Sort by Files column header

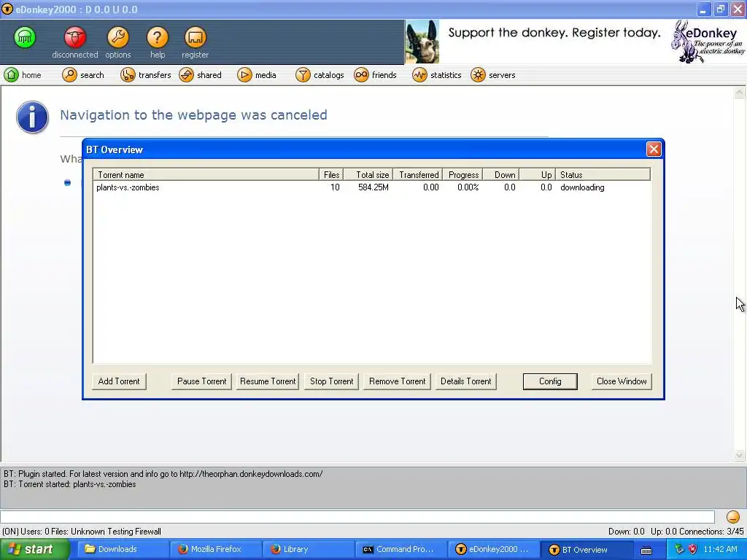[x=331, y=175]
